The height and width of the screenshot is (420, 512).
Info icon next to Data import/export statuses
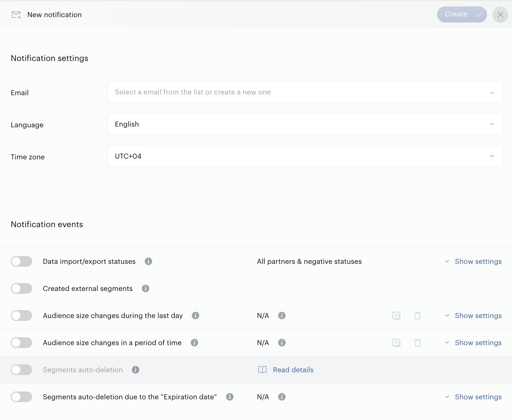(148, 261)
